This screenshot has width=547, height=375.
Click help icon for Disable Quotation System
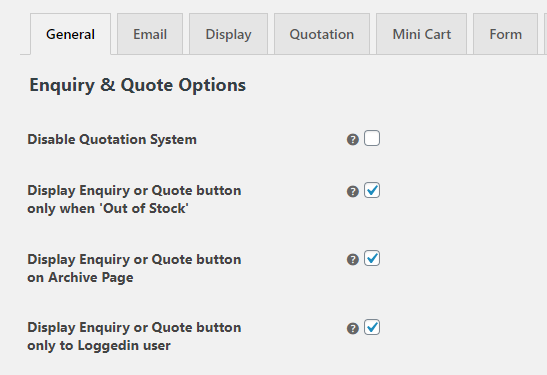click(x=353, y=140)
